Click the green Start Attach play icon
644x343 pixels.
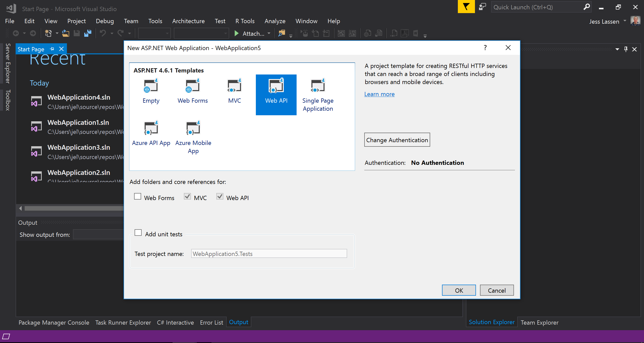click(236, 33)
